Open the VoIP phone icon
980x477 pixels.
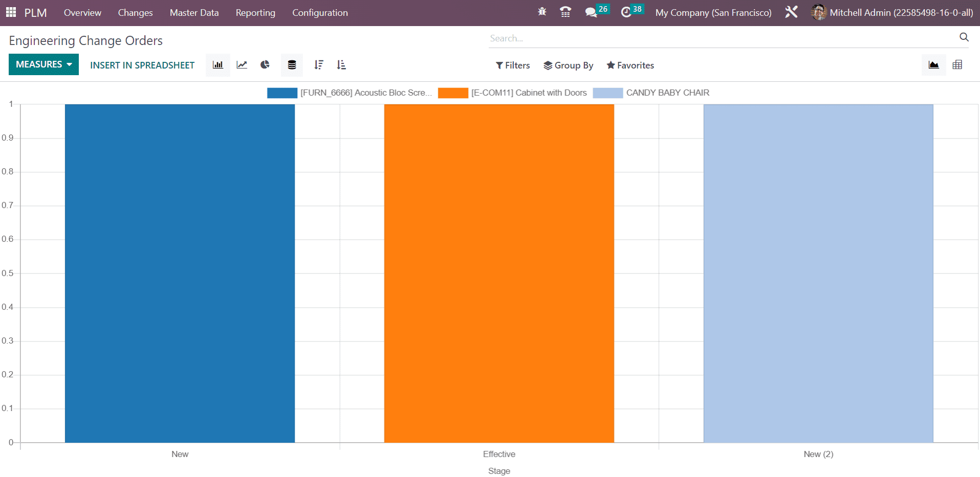[x=565, y=12]
